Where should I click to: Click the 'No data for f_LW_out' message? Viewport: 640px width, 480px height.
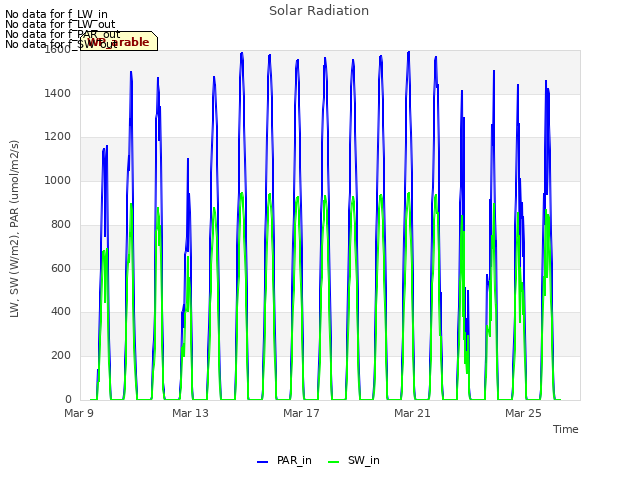[x=60, y=24]
